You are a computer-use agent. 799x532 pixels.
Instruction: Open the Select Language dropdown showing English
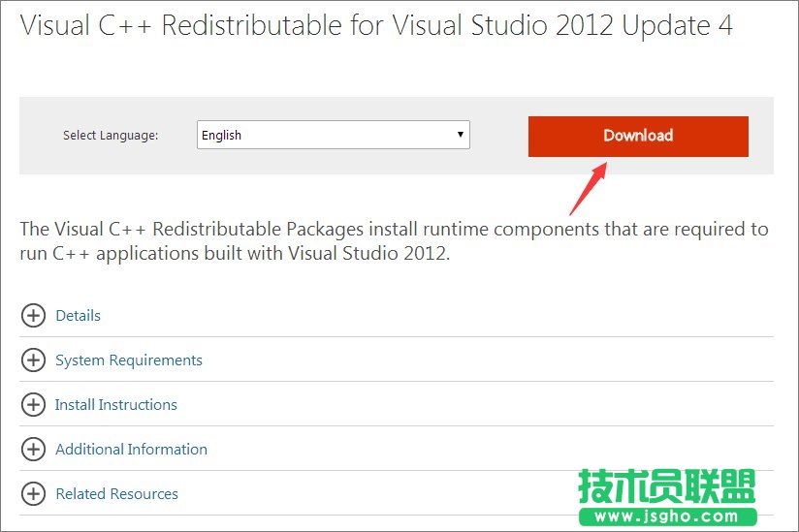pos(334,135)
